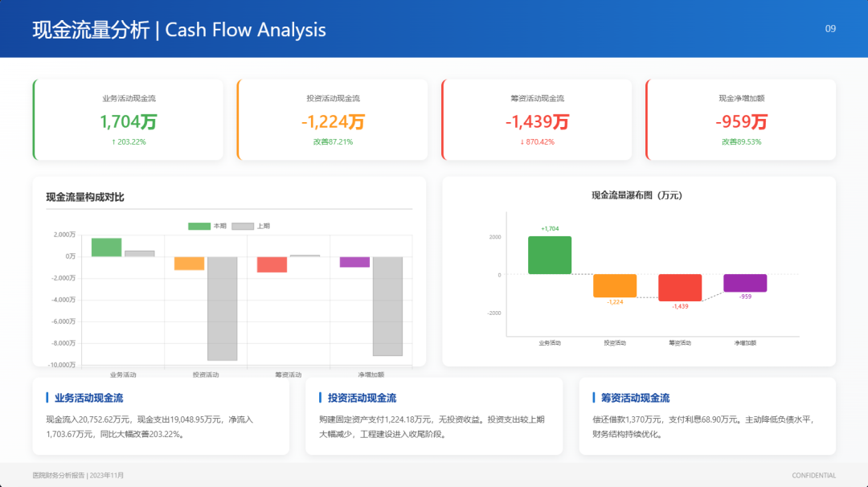The height and width of the screenshot is (487, 868).
Task: Click the 0万 y-axis label
Action: coord(70,256)
